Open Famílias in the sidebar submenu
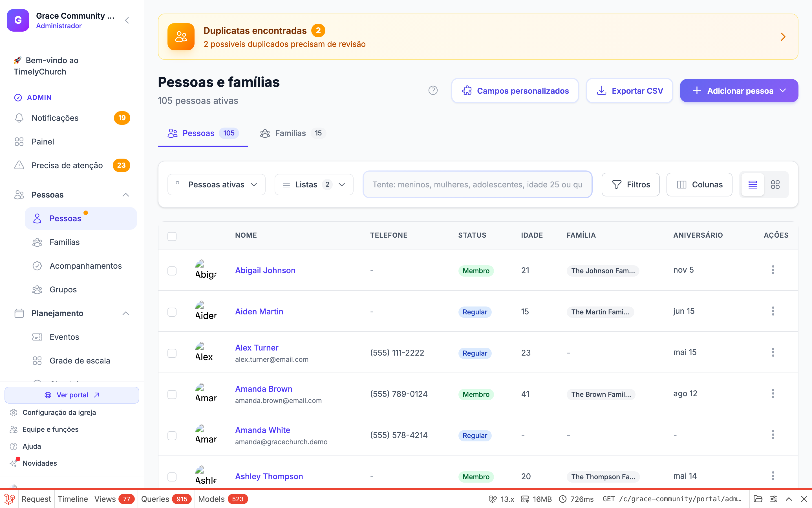 (x=81, y=242)
